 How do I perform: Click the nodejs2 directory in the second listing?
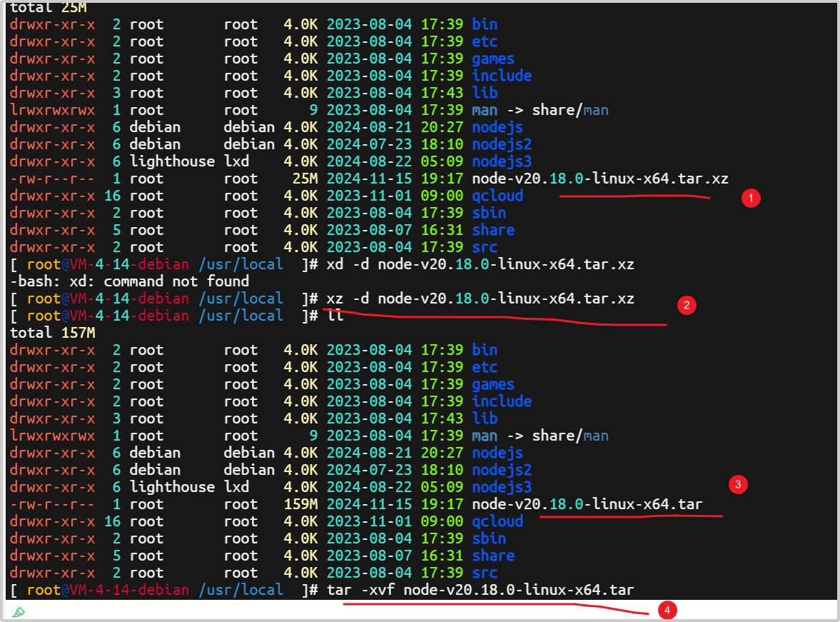[x=501, y=470]
